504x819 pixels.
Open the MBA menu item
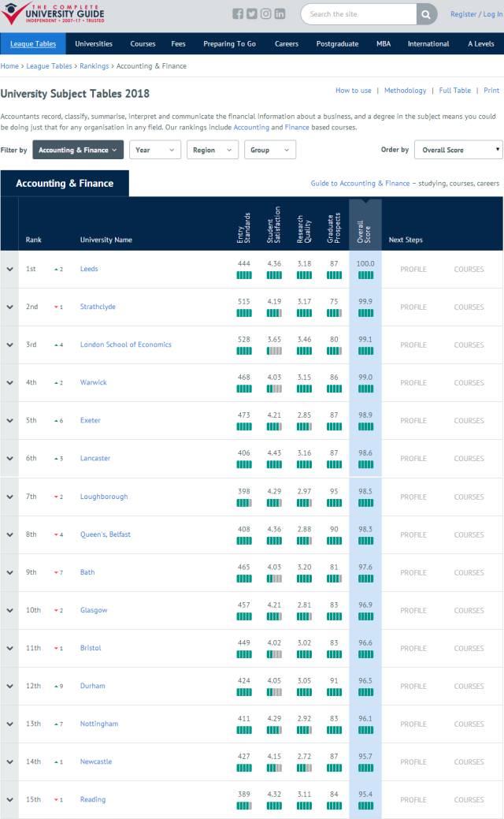coord(384,44)
